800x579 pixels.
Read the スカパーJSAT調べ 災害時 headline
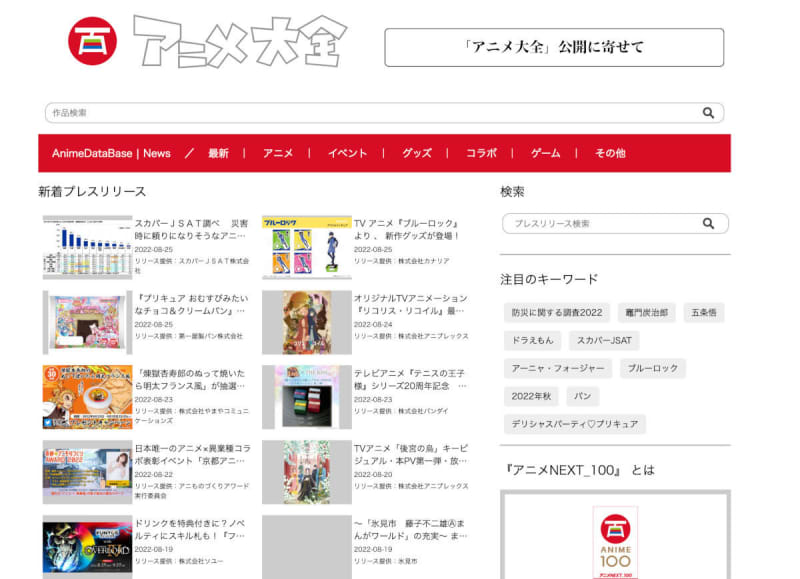pyautogui.click(x=191, y=230)
